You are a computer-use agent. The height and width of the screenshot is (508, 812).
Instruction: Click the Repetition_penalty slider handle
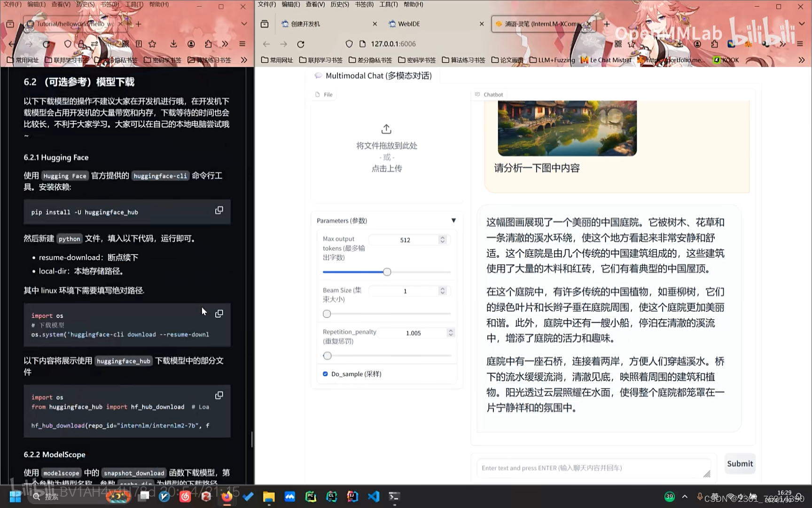(x=328, y=356)
